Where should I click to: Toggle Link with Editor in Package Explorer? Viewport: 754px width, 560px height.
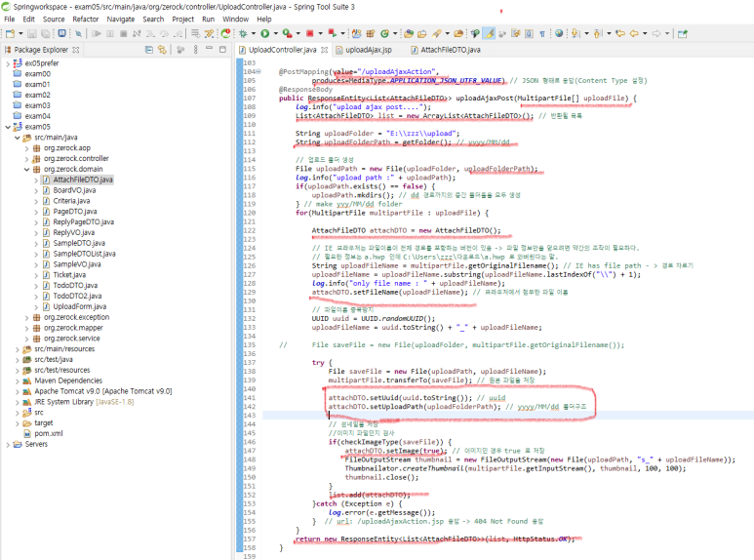point(163,50)
